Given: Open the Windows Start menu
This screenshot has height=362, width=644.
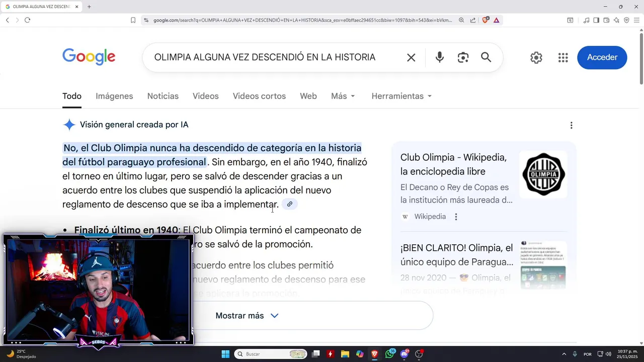Looking at the screenshot, I should pos(225,354).
